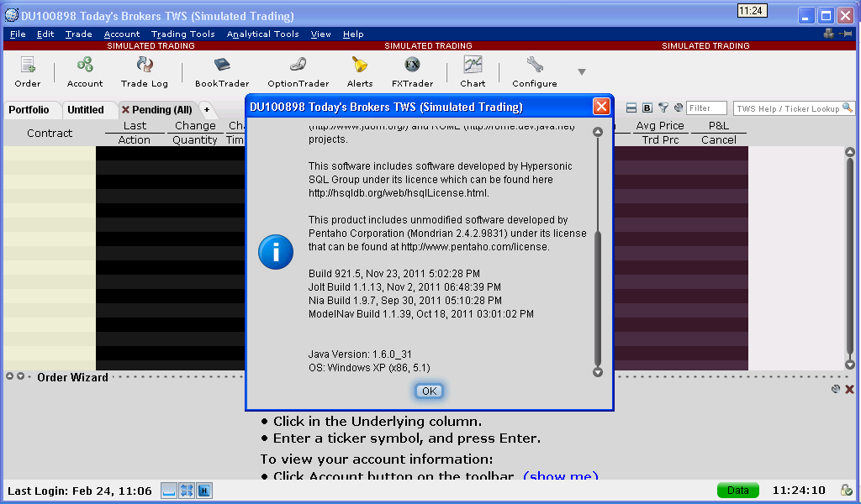Expand toolbar overflow arrow after Configure
This screenshot has height=504, width=861.
[x=582, y=72]
